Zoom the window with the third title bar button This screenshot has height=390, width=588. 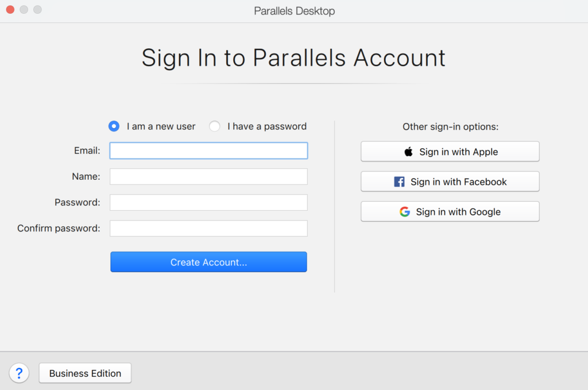point(37,10)
